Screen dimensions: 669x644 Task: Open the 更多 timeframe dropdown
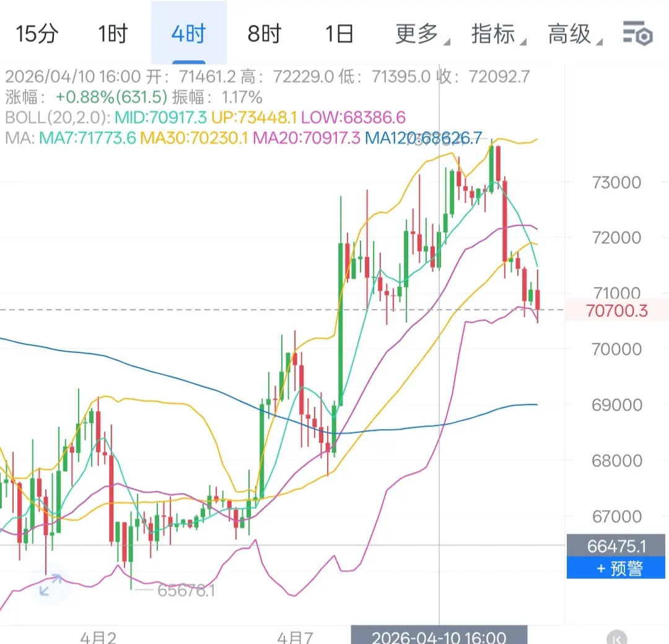(422, 33)
